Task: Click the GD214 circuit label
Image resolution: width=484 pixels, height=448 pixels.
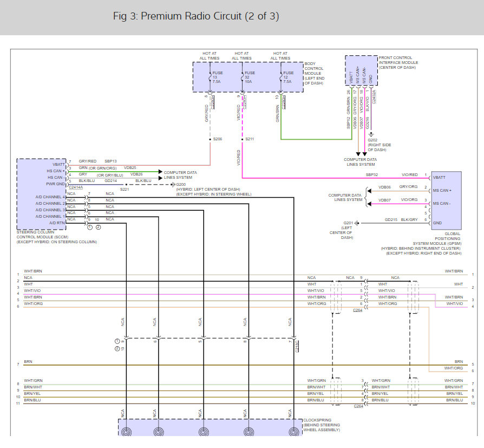Action: pos(110,181)
